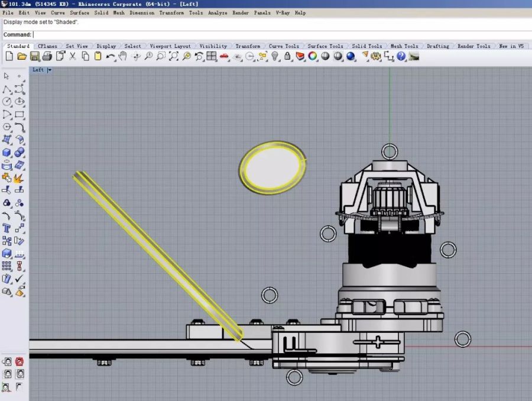Click the Undo arrow icon

(111, 56)
